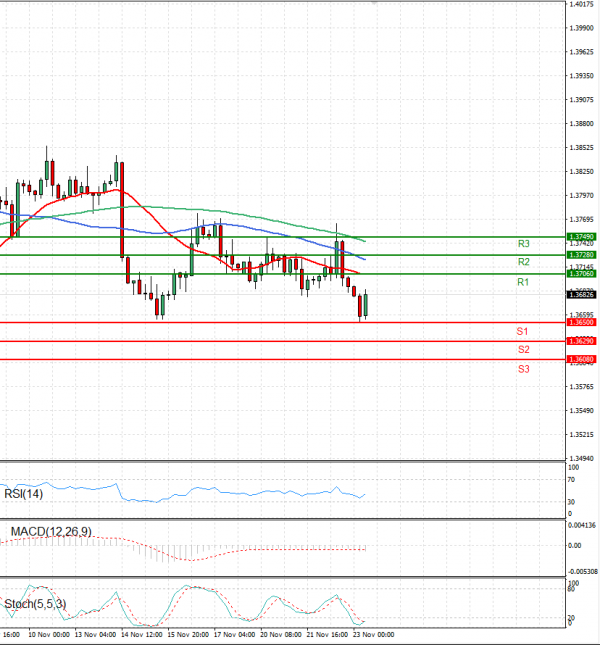This screenshot has height=645, width=600.
Task: Click the 1.35215 price axis value
Action: coord(581,435)
